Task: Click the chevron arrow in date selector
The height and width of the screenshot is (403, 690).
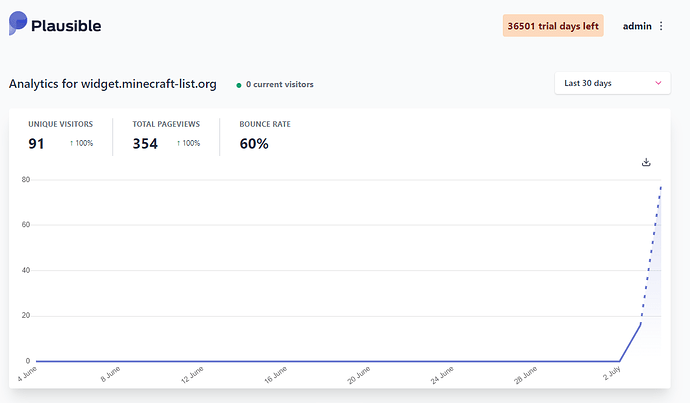Action: pyautogui.click(x=657, y=83)
